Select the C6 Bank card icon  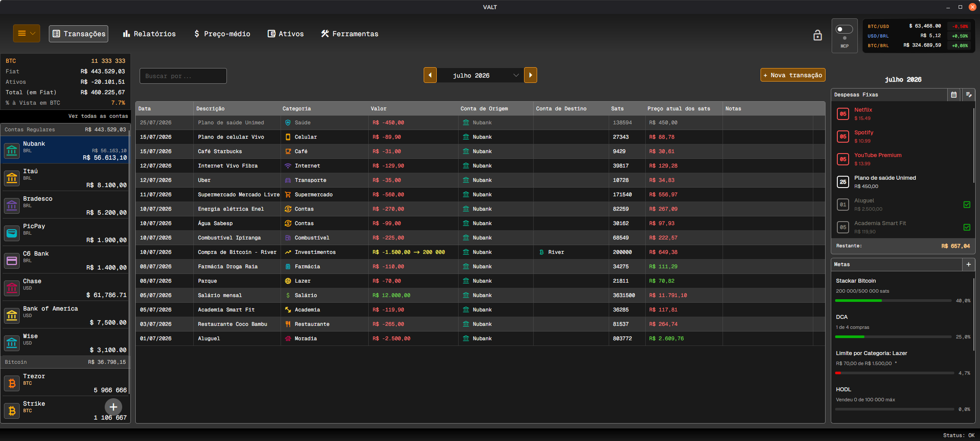click(12, 260)
